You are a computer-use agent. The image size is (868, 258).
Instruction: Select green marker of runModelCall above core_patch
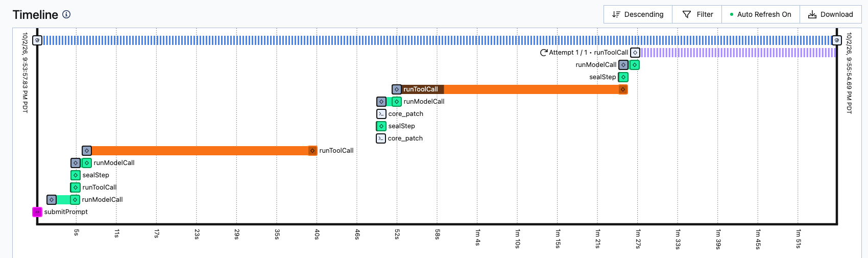[397, 102]
